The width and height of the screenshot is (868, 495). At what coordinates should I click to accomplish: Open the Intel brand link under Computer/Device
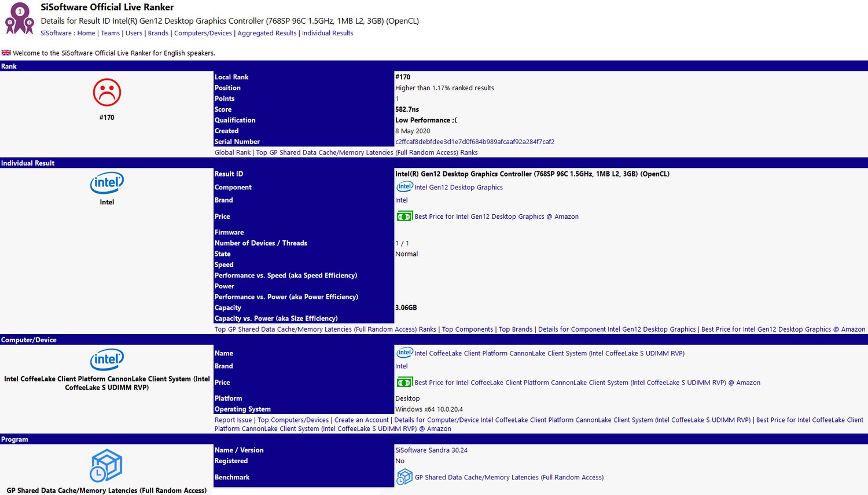coord(402,366)
